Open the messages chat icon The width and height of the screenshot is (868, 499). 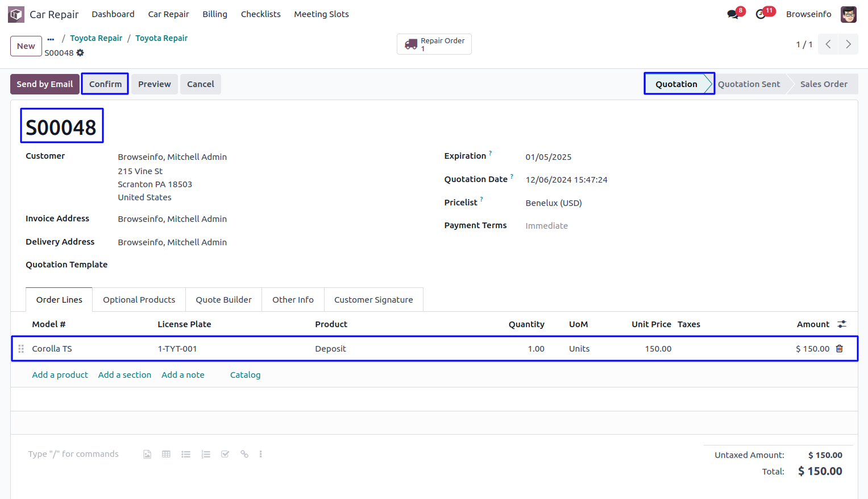[733, 14]
